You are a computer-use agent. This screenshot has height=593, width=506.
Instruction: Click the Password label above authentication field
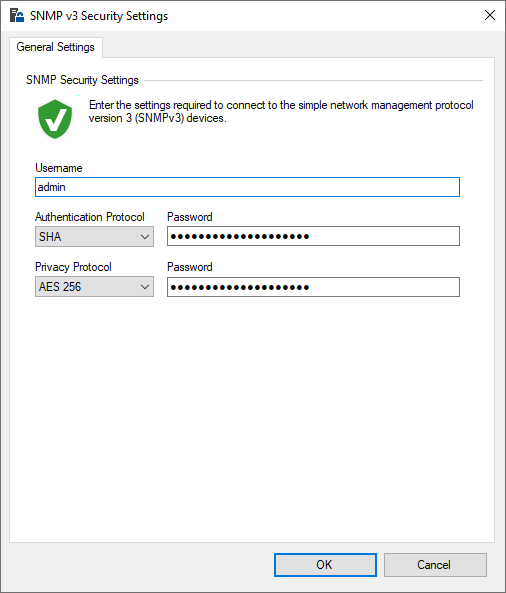(x=189, y=217)
